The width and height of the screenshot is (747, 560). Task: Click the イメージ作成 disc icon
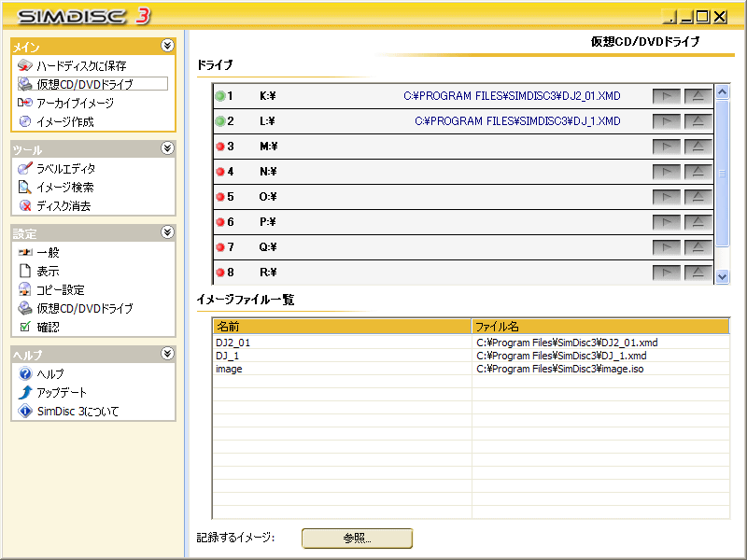pyautogui.click(x=25, y=121)
